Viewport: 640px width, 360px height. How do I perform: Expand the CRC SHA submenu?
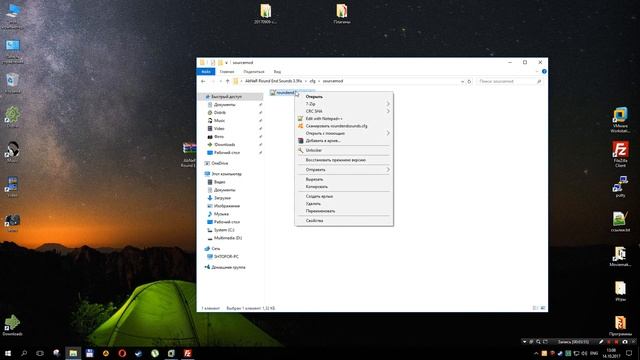[344, 111]
